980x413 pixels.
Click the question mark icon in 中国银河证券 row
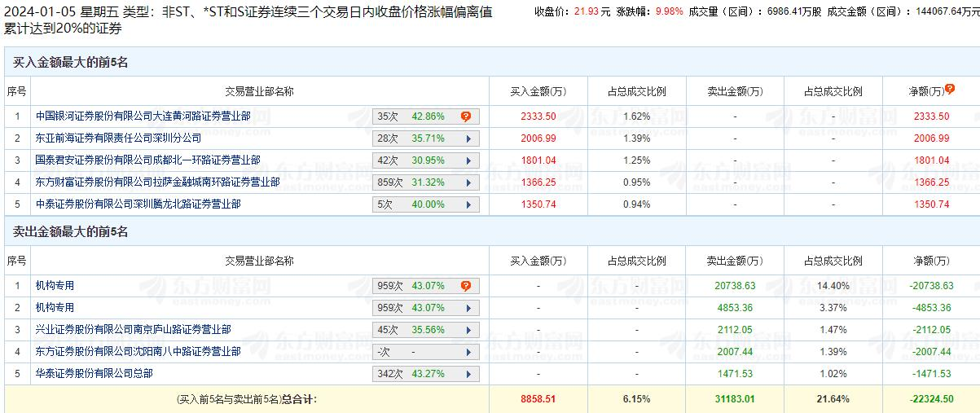(466, 116)
